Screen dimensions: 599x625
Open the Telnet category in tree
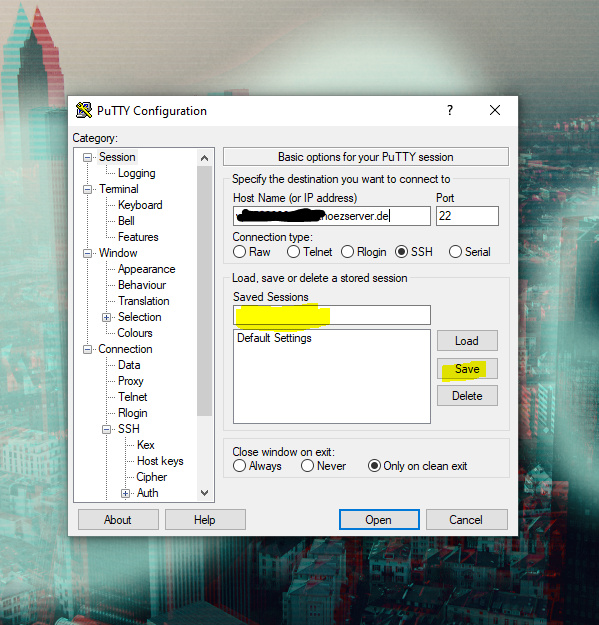[133, 397]
